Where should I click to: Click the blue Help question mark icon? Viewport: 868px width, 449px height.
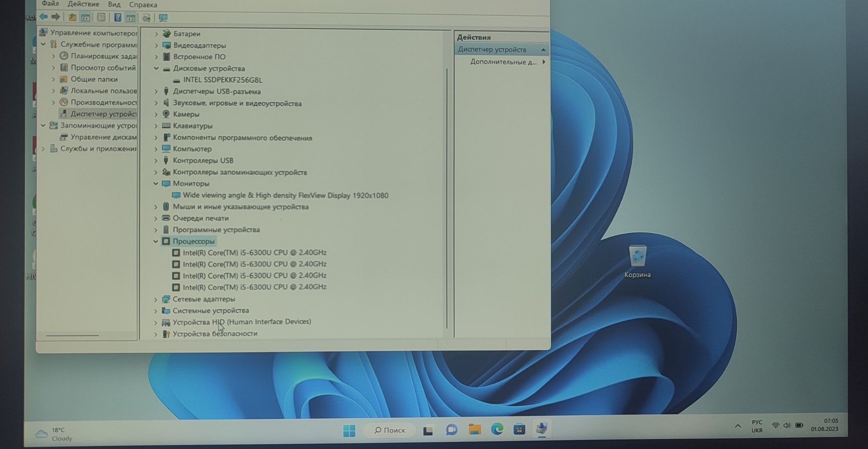(118, 17)
